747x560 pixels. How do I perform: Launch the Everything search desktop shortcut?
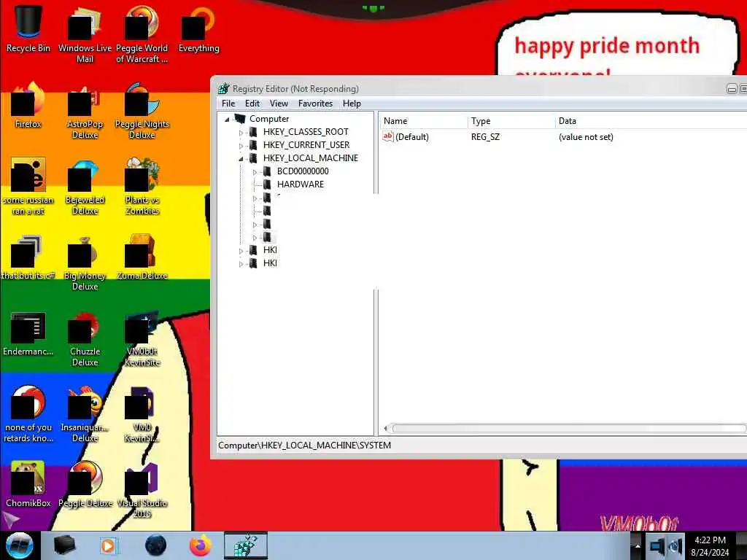coord(198,28)
